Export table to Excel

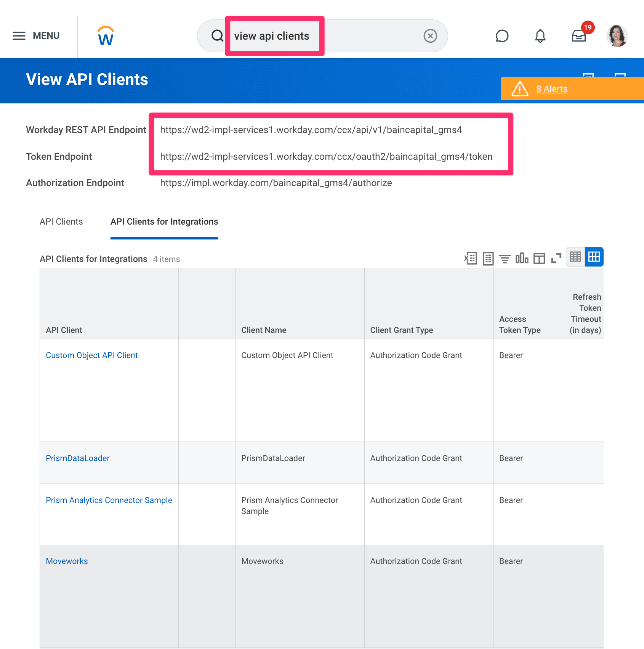471,258
